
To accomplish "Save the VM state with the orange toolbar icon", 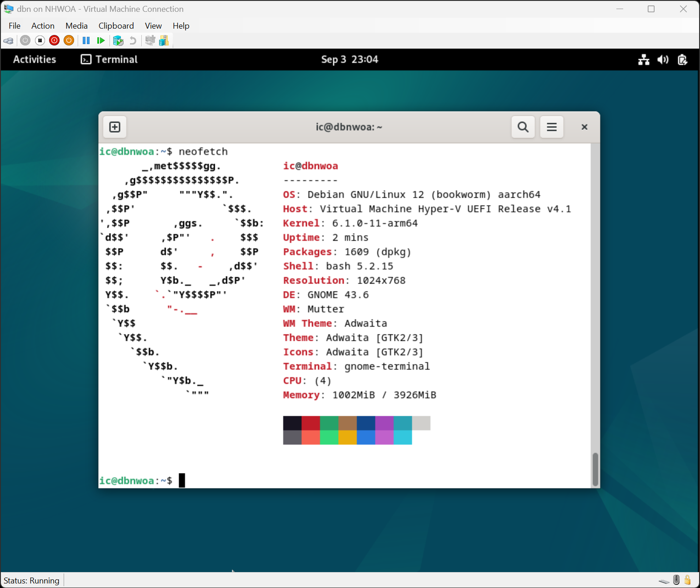I will pyautogui.click(x=69, y=40).
